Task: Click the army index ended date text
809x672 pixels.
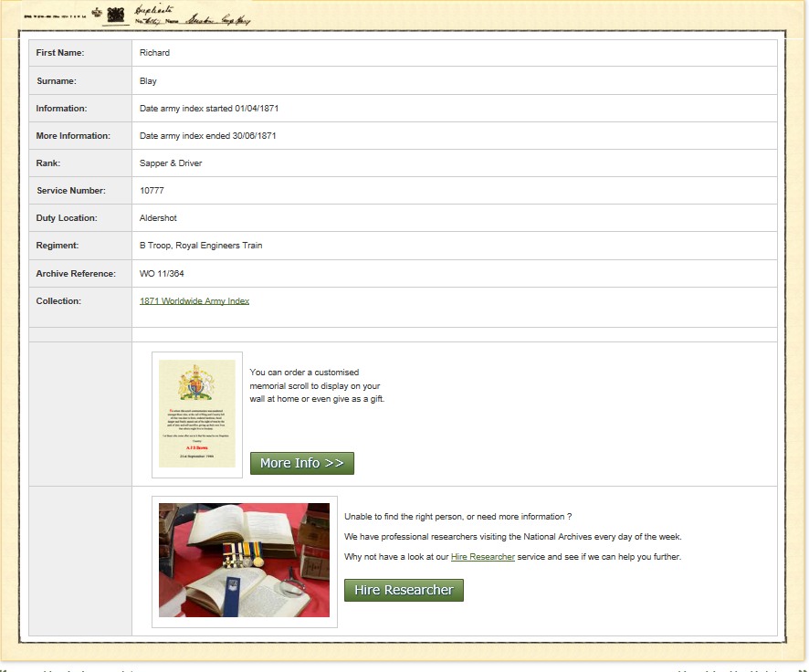Action: [207, 136]
